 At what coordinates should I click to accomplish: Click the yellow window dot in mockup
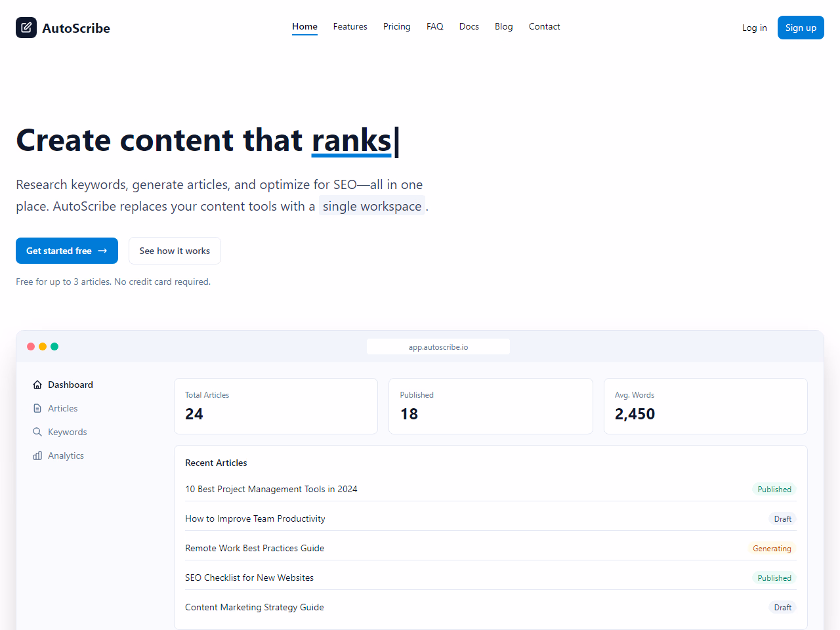(43, 346)
